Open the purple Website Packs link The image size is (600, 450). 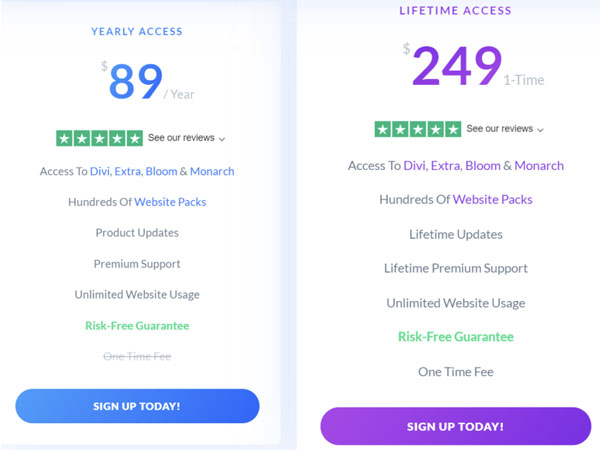point(492,200)
